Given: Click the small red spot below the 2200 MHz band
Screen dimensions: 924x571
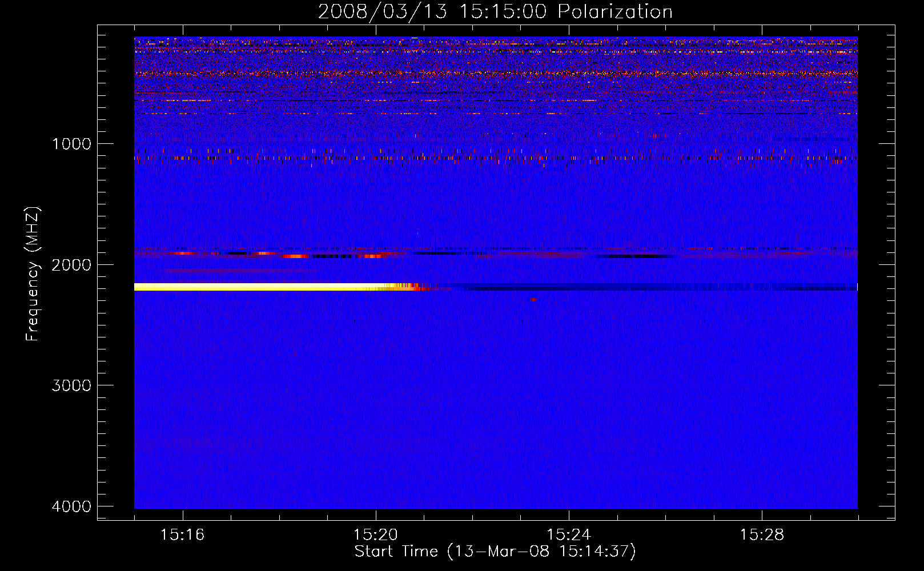Looking at the screenshot, I should tap(533, 299).
